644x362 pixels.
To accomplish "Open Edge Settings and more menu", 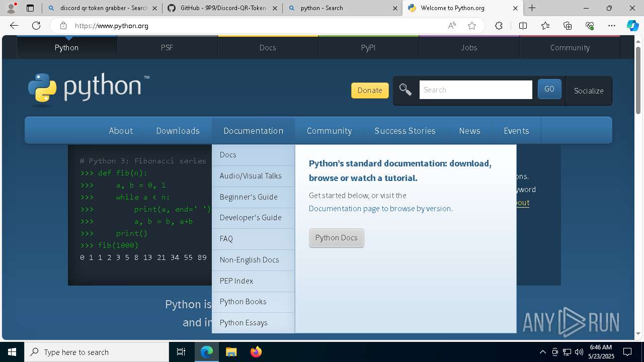I will click(x=612, y=26).
